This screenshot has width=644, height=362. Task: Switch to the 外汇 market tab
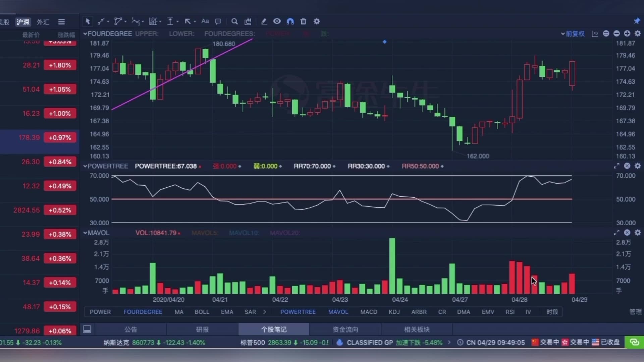pyautogui.click(x=43, y=22)
